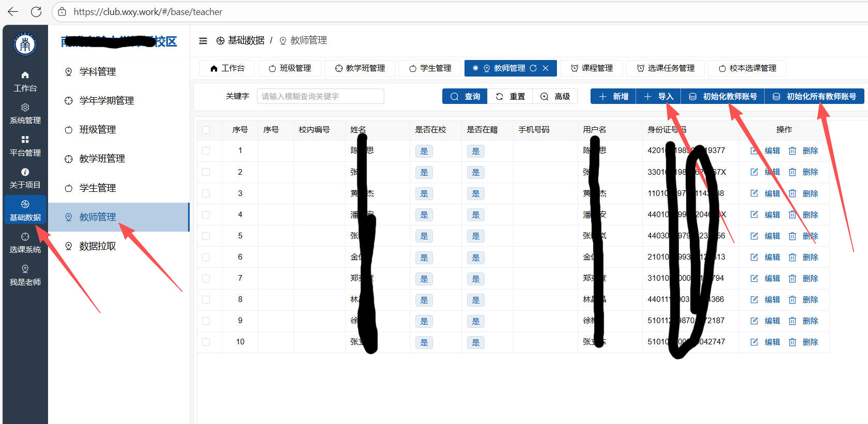Open 学科管理 in the submenu

pos(97,72)
